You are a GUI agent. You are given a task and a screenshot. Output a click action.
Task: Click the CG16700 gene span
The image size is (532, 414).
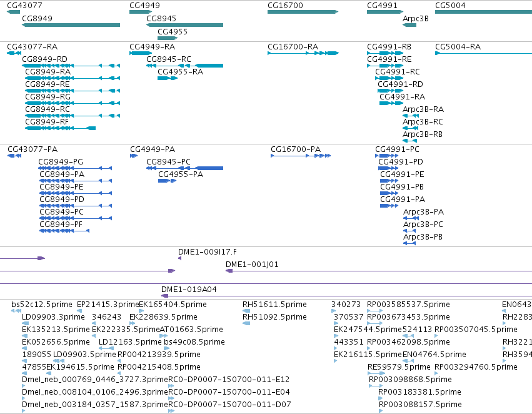303,12
